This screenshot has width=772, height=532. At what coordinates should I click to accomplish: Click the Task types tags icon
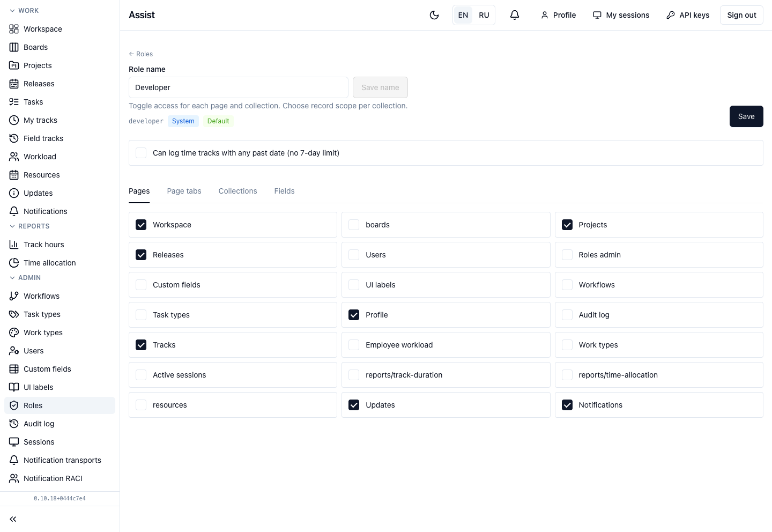tap(14, 314)
